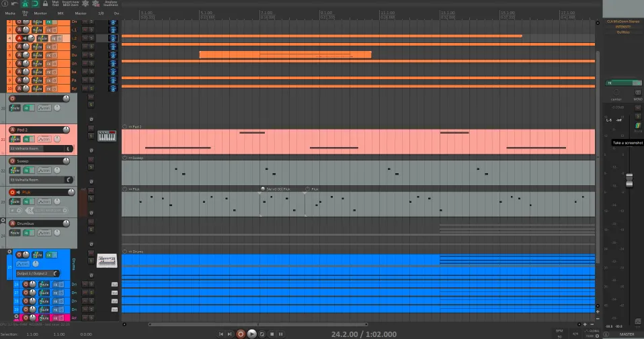Adjust the master volume fader
Screen dimensions: 644x339
(x=629, y=180)
